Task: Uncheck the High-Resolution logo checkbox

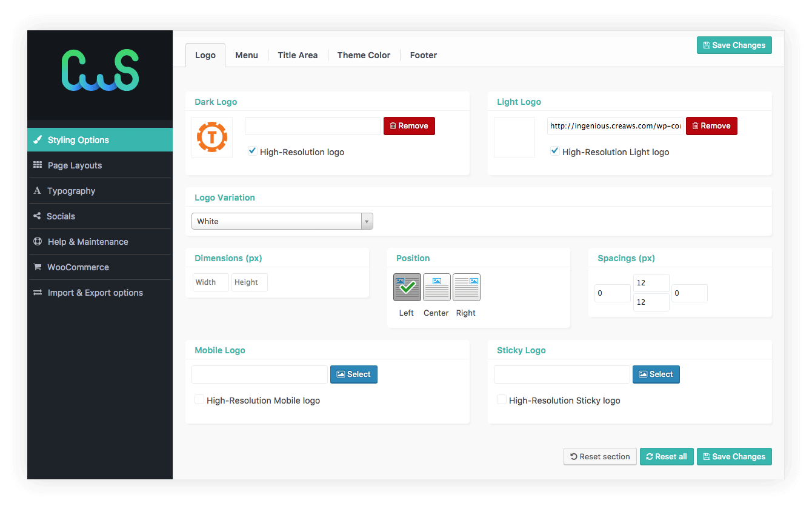Action: click(253, 151)
